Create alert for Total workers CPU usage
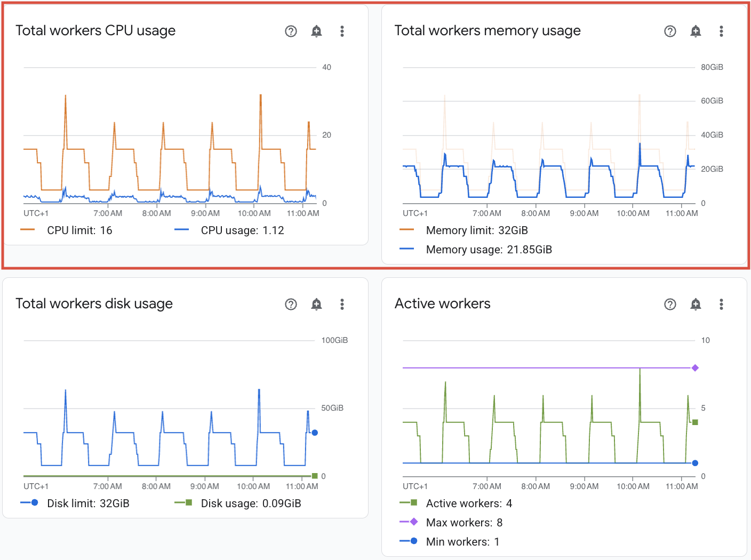Image resolution: width=751 pixels, height=560 pixels. tap(316, 31)
